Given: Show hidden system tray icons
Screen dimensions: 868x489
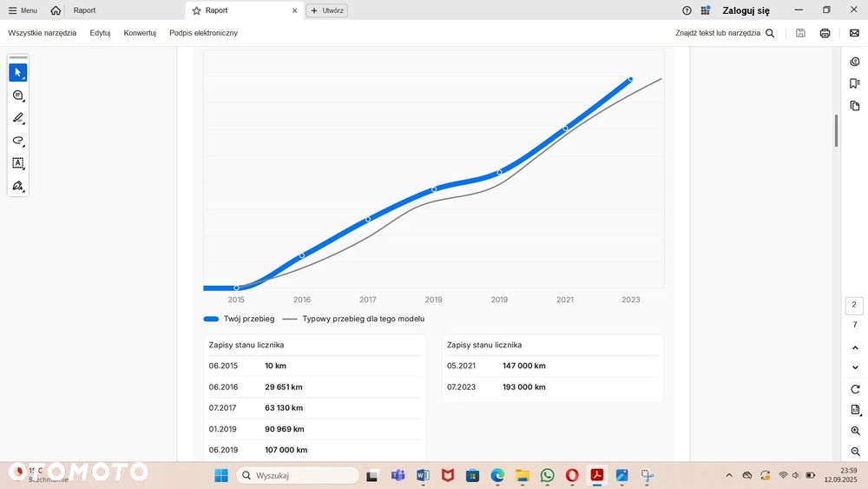Looking at the screenshot, I should (729, 475).
